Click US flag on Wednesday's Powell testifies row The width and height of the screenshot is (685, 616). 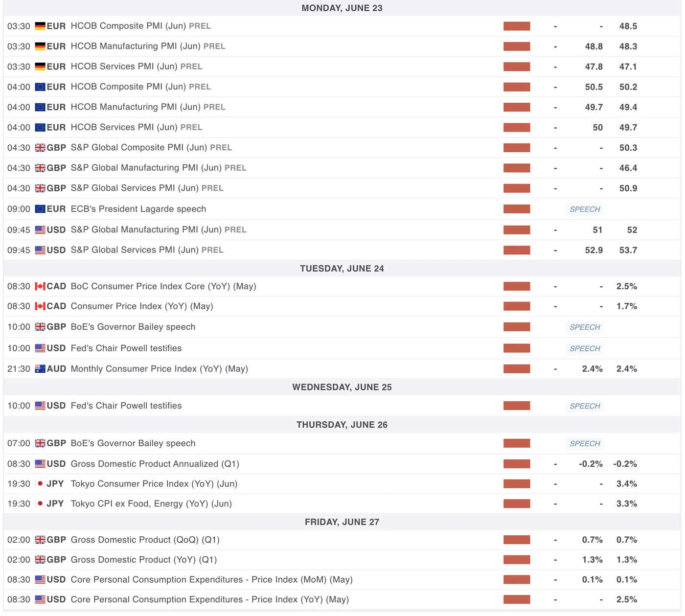coord(40,406)
